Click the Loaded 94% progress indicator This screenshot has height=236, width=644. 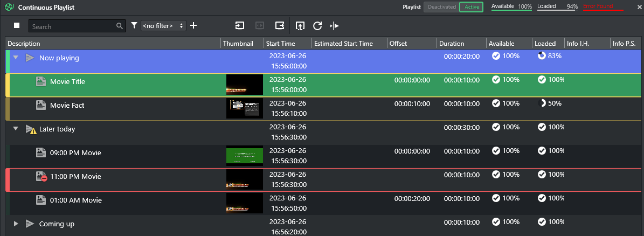(557, 7)
